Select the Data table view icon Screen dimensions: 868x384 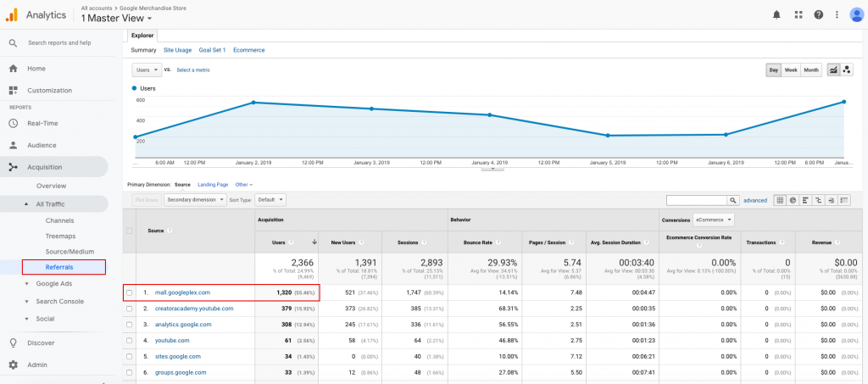coord(780,200)
